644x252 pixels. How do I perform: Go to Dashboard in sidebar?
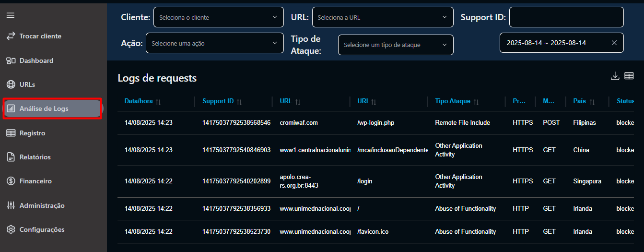coord(36,60)
